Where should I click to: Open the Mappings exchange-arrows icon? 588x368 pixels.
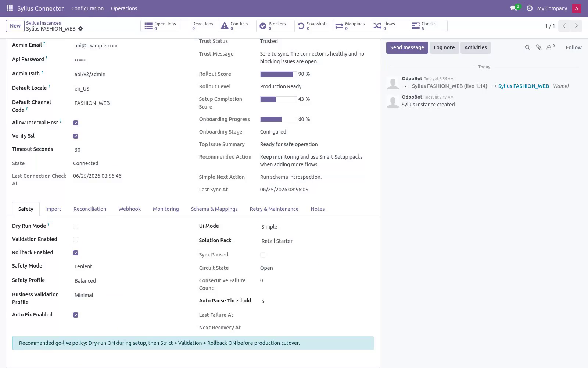(339, 26)
